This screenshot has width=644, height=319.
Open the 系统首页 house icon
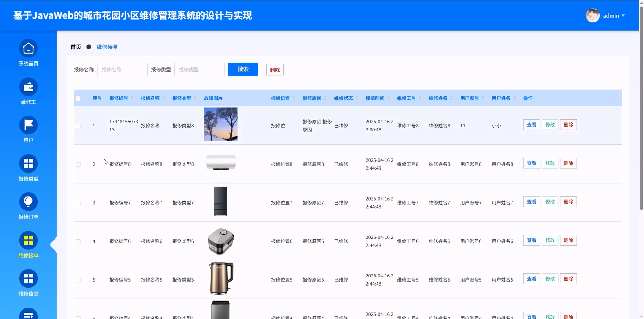[x=28, y=48]
